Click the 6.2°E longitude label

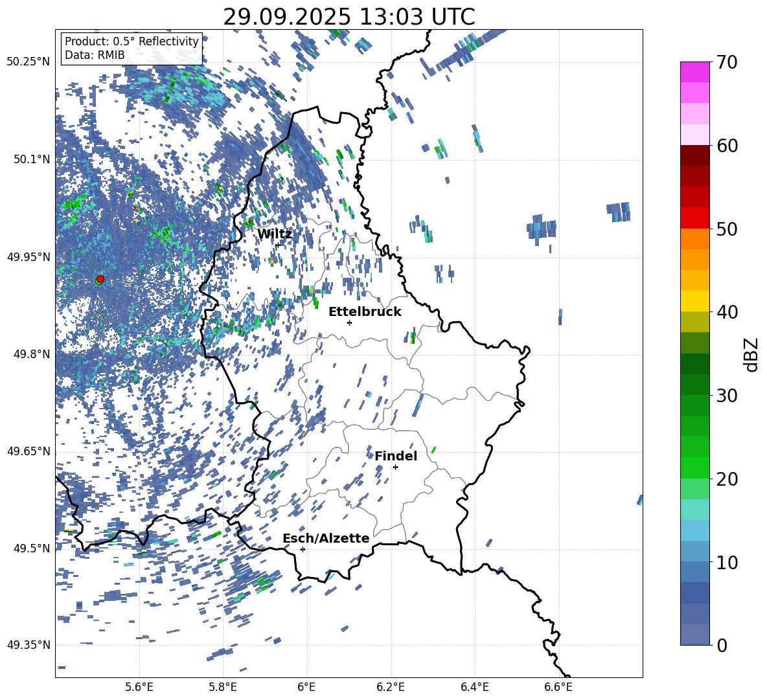point(391,687)
